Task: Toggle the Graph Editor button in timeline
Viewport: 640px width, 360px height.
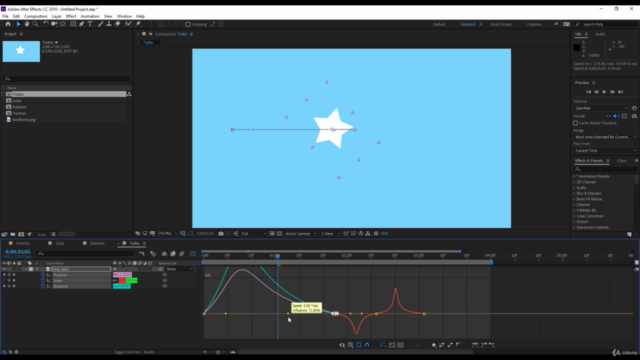Action: [x=193, y=254]
